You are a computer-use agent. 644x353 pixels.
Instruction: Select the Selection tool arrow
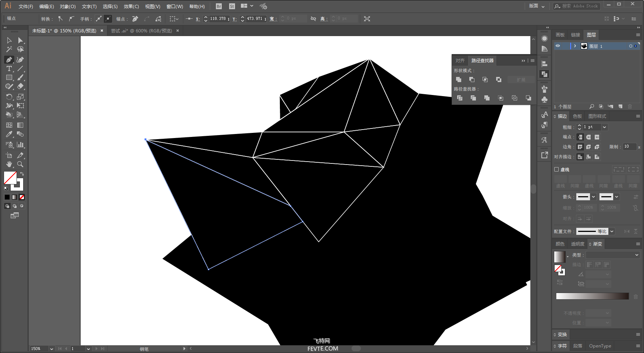pos(9,40)
